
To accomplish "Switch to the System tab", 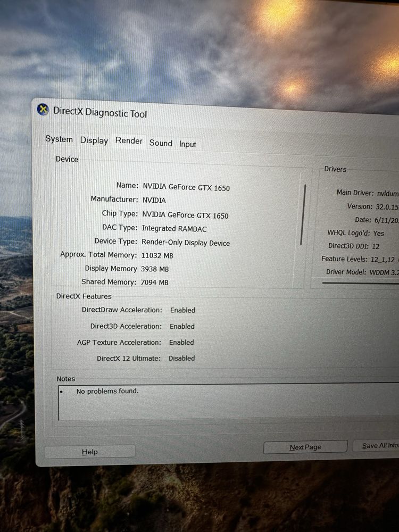I will (59, 139).
